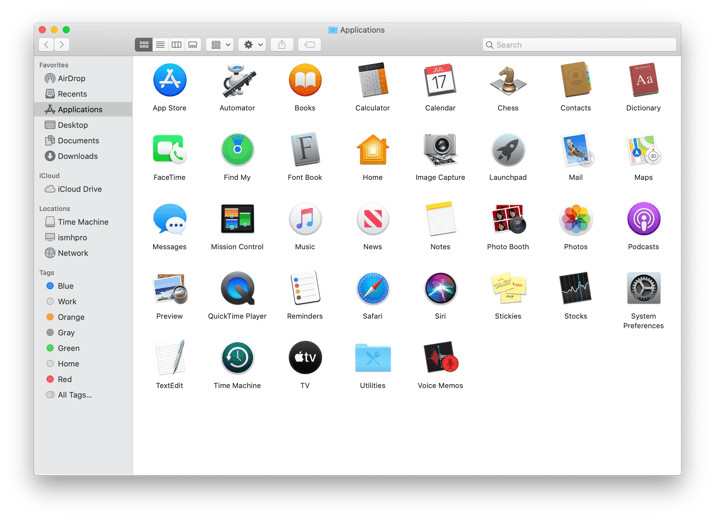Screen dimensions: 715x520
Task: Open the FaceTime app
Action: pyautogui.click(x=170, y=150)
